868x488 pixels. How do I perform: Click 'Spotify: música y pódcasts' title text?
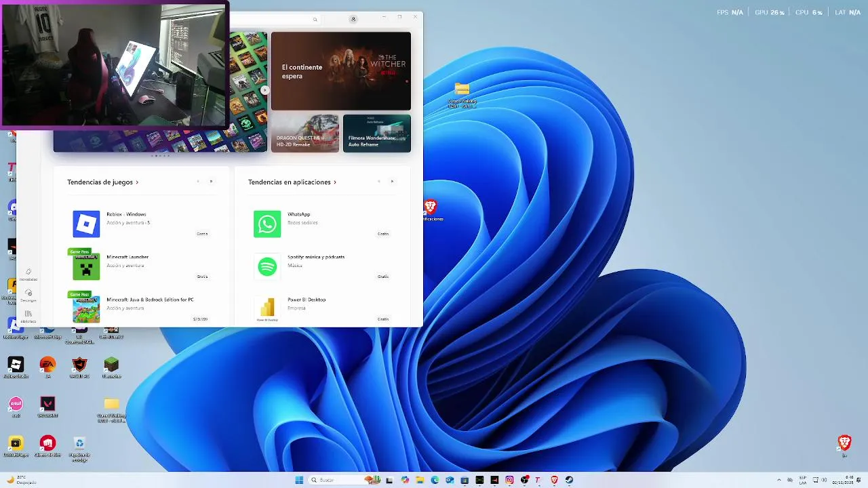pos(316,257)
